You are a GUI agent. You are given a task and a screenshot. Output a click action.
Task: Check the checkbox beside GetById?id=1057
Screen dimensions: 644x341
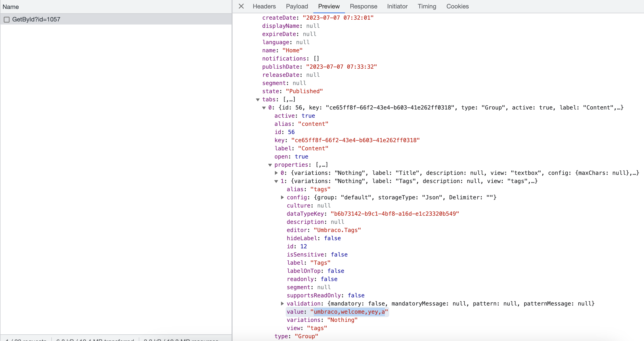coord(7,19)
